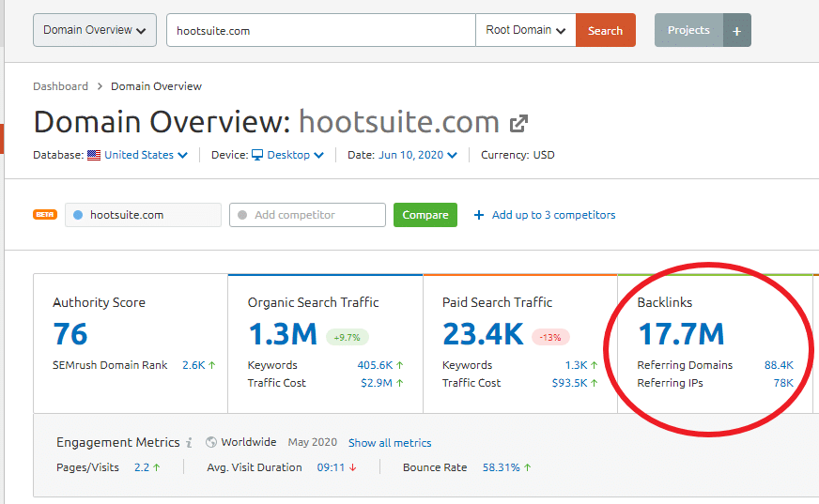Click the Engagement Metrics info icon

click(189, 442)
